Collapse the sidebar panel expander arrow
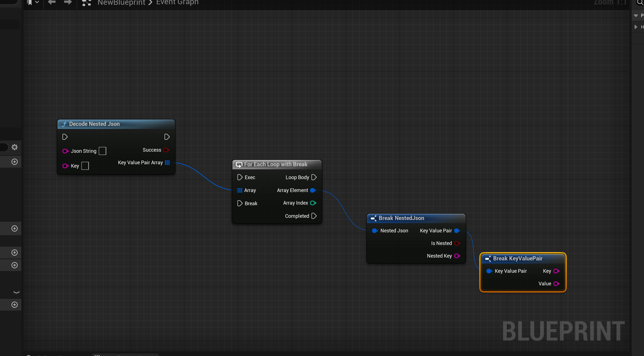This screenshot has height=356, width=644. click(636, 16)
